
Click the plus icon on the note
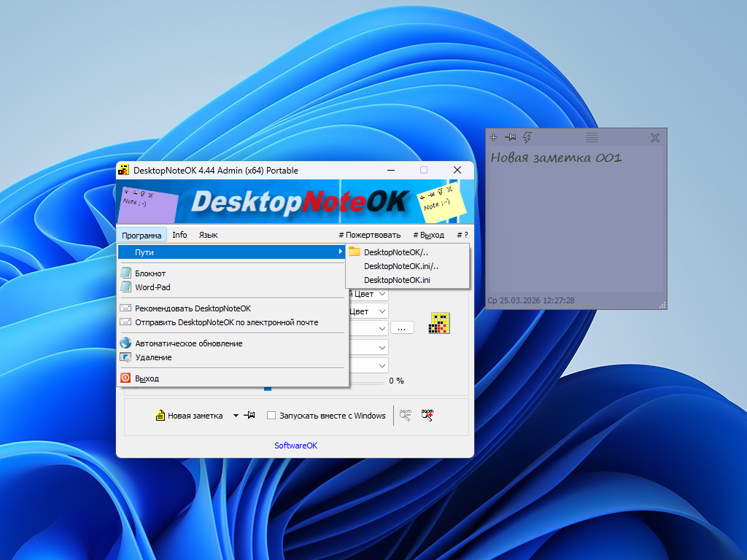click(494, 138)
